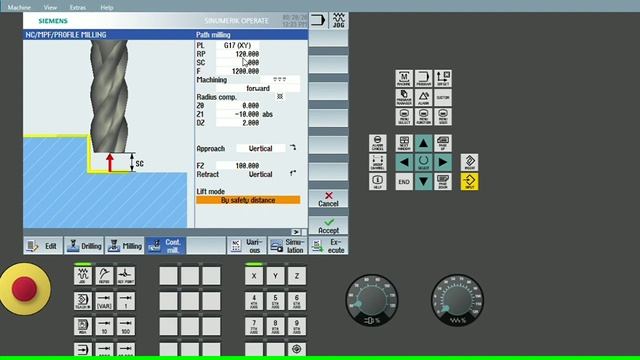Select the cursor left arrow key

404,162
